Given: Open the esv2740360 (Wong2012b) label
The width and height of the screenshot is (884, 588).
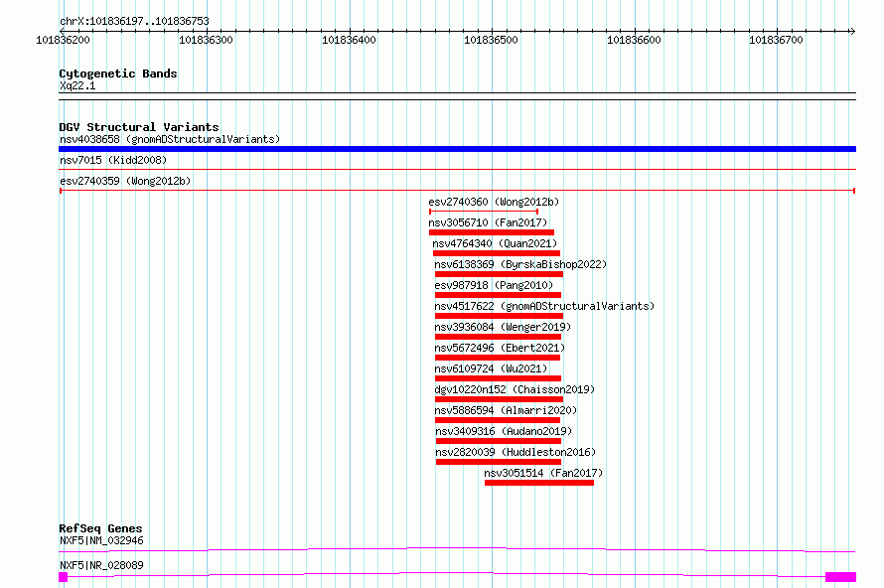Looking at the screenshot, I should (494, 202).
